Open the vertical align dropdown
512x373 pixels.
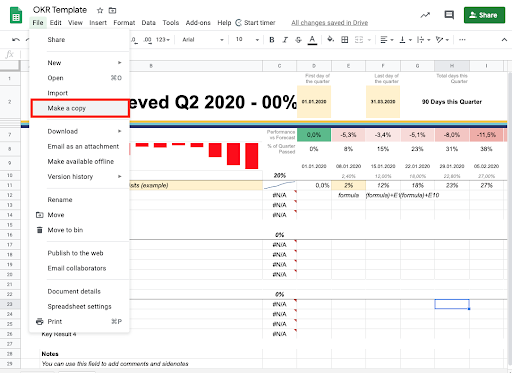pyautogui.click(x=405, y=40)
